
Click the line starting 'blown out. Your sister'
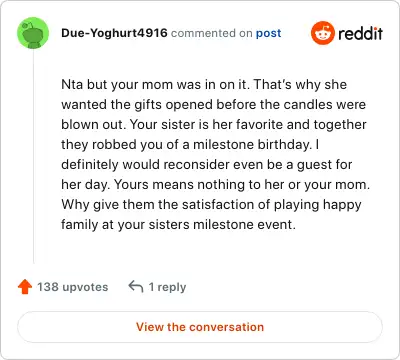pyautogui.click(x=214, y=124)
